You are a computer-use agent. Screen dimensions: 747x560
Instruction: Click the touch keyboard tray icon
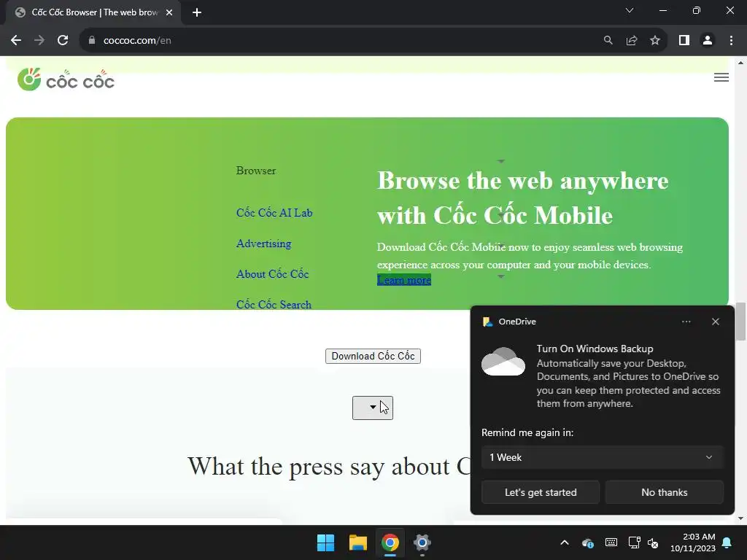click(x=611, y=542)
